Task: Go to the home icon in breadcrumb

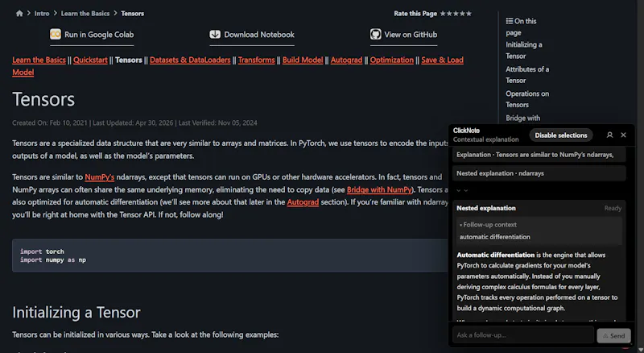Action: (x=19, y=13)
